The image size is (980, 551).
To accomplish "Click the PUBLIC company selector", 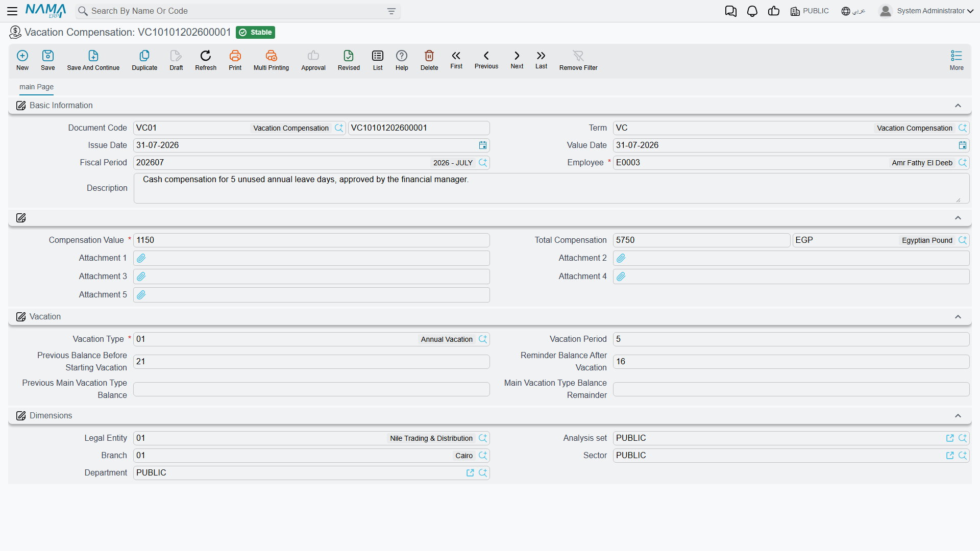I will tap(810, 11).
